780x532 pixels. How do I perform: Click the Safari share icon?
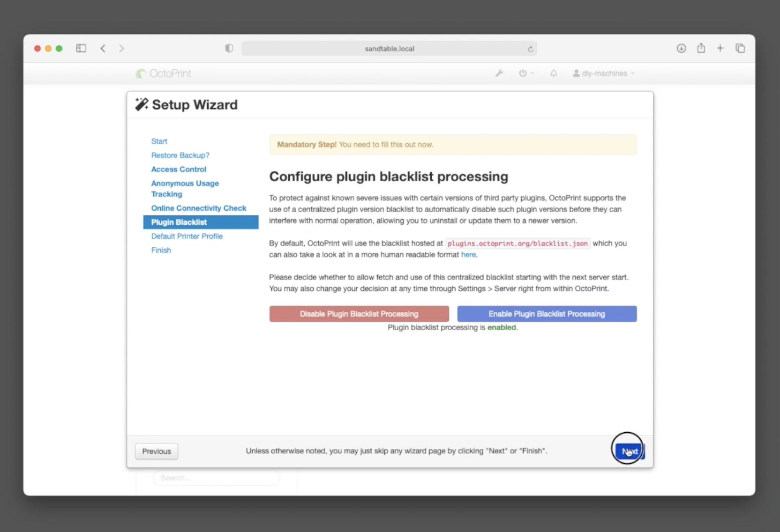click(701, 48)
